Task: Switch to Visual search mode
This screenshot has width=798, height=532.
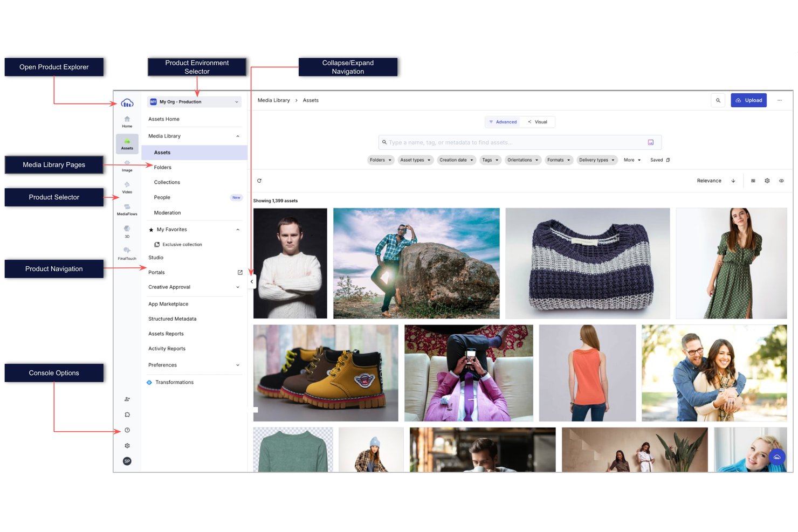Action: [x=538, y=122]
